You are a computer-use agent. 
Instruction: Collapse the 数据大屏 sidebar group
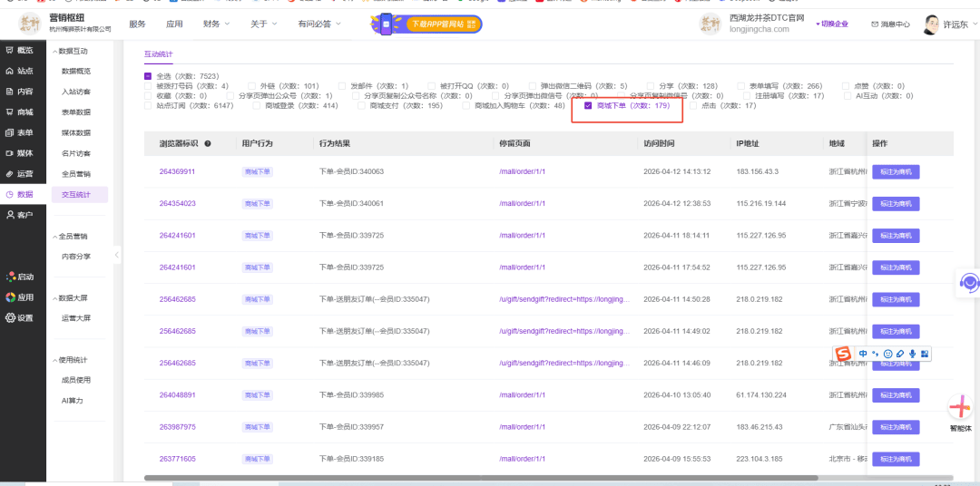click(x=70, y=298)
